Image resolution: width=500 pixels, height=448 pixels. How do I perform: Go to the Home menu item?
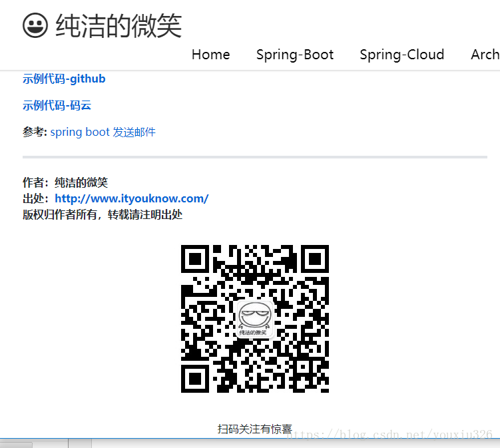(x=211, y=55)
